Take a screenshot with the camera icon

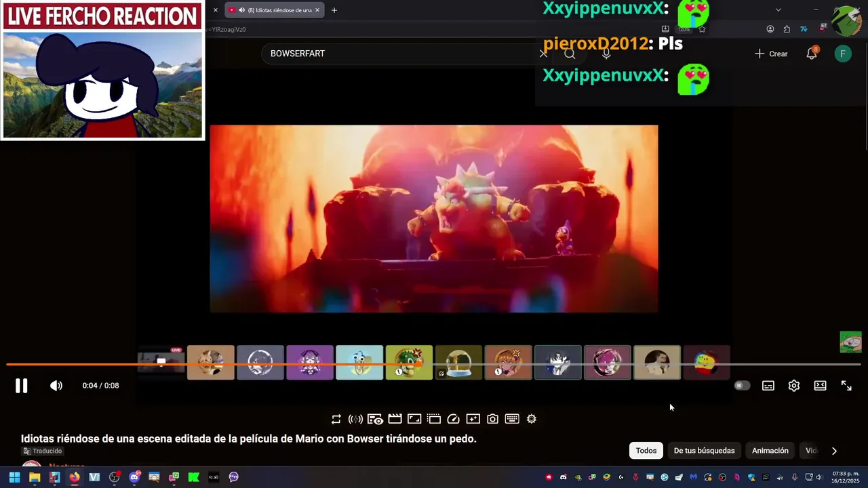(493, 420)
